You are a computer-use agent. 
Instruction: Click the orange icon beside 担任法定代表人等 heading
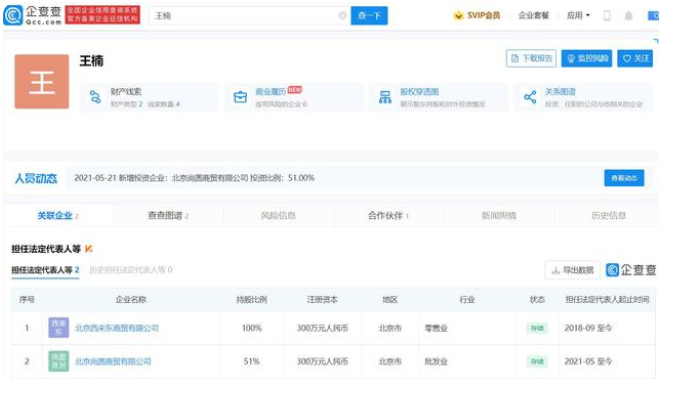[89, 249]
